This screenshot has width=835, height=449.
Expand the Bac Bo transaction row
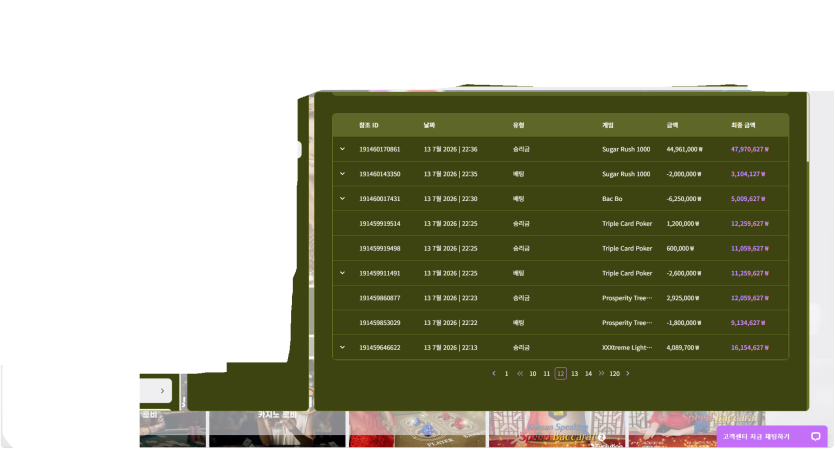click(x=342, y=199)
